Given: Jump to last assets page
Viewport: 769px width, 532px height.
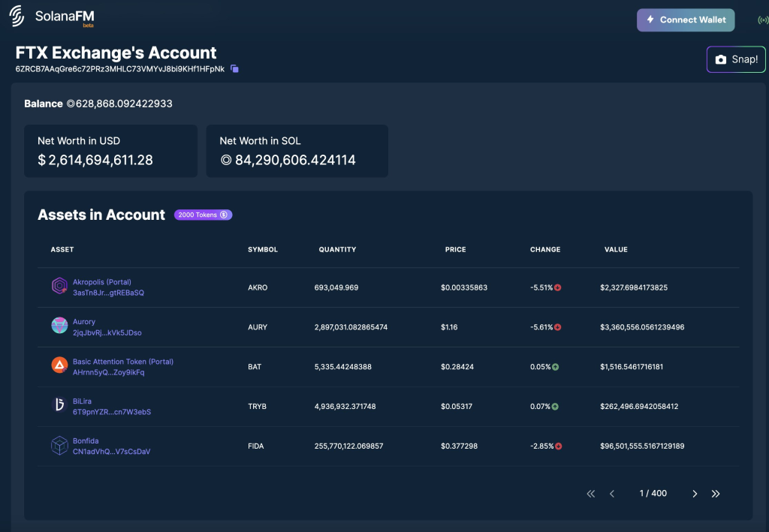Looking at the screenshot, I should (716, 494).
